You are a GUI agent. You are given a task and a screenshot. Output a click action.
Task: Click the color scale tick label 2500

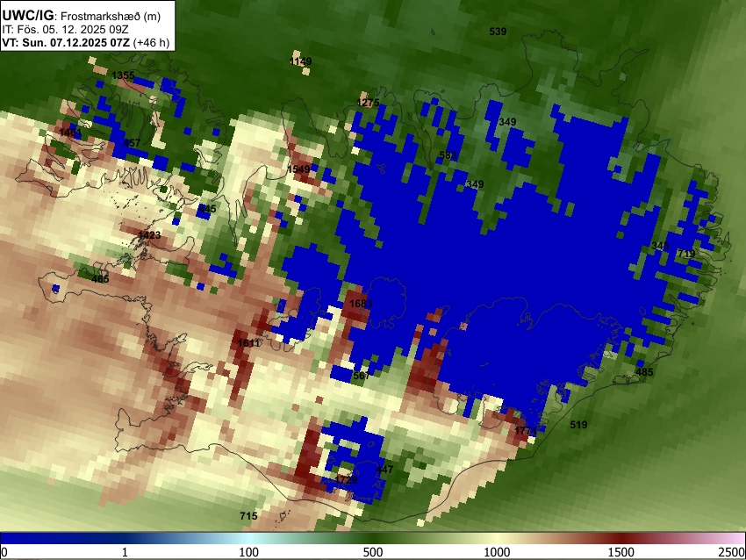(x=732, y=552)
